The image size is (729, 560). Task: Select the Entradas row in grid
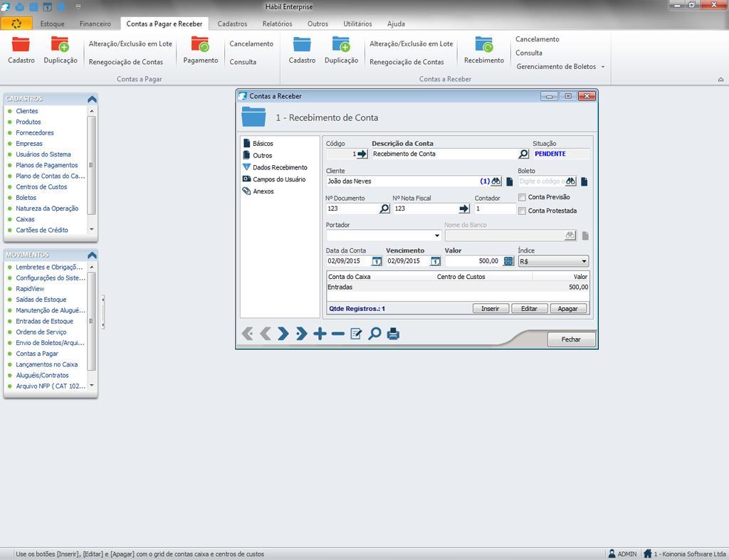pyautogui.click(x=458, y=287)
